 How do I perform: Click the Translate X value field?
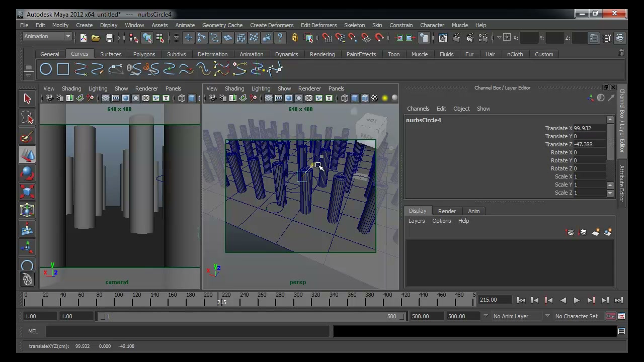pyautogui.click(x=589, y=128)
